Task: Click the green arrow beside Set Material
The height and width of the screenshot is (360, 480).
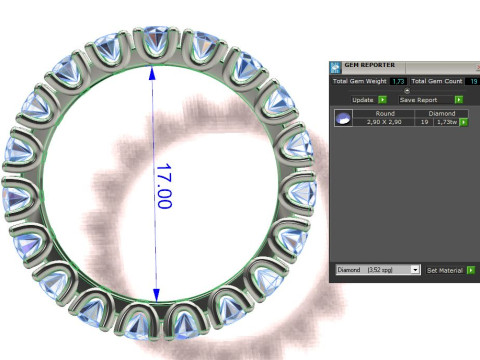Action: [x=471, y=270]
